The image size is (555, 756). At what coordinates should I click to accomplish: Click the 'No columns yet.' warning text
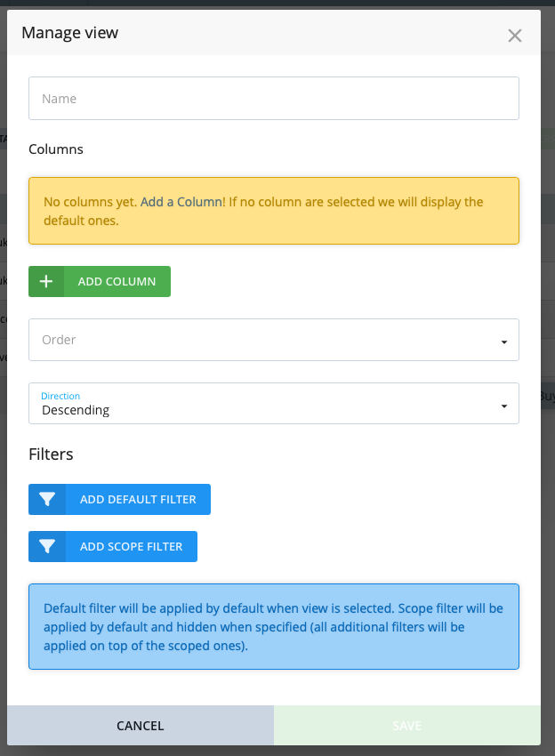pyautogui.click(x=90, y=202)
